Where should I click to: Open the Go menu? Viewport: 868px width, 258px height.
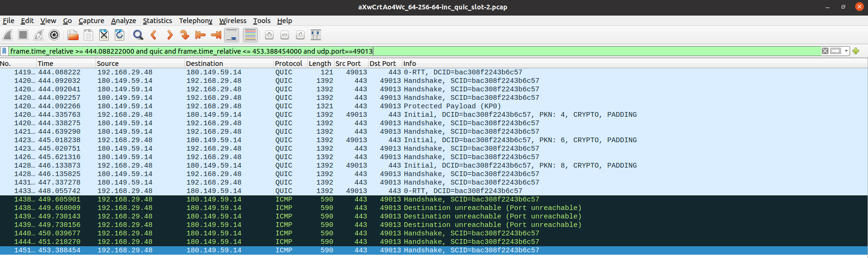[67, 21]
